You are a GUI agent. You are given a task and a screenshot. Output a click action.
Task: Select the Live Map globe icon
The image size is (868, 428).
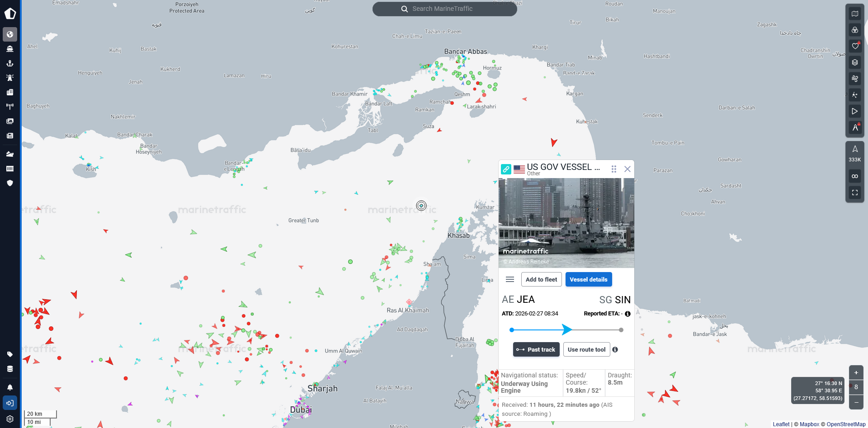click(x=10, y=34)
